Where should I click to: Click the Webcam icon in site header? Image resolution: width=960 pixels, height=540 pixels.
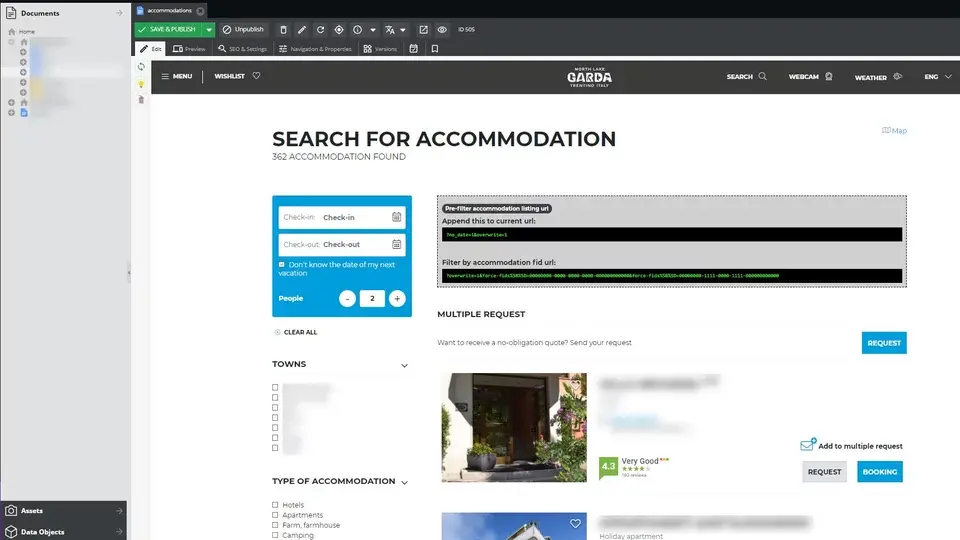pyautogui.click(x=829, y=77)
